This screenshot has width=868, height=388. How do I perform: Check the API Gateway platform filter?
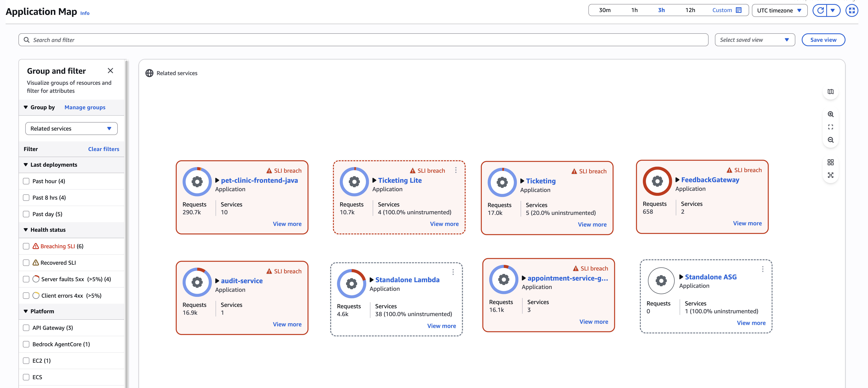click(x=26, y=327)
